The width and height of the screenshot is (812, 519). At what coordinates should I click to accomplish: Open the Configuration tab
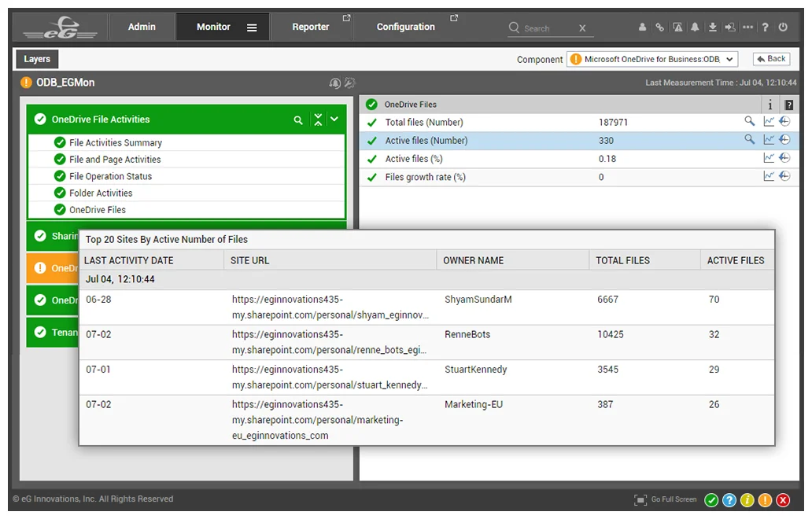point(405,27)
